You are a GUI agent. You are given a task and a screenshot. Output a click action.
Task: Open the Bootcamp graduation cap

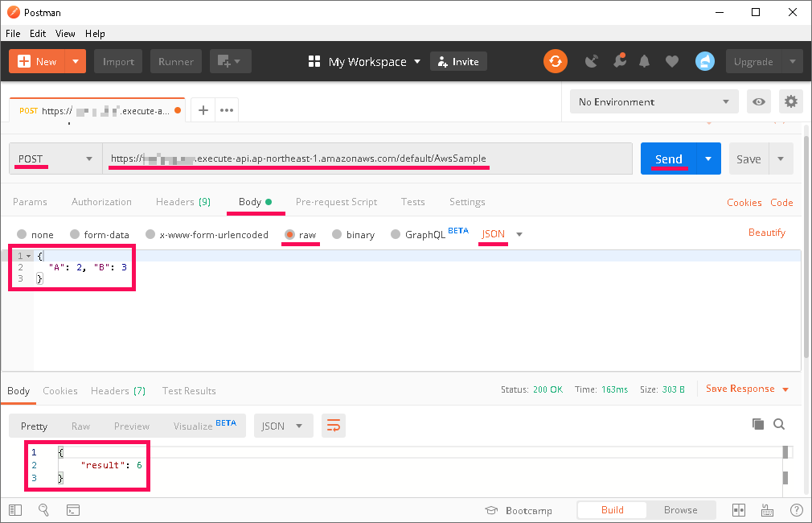pos(491,510)
